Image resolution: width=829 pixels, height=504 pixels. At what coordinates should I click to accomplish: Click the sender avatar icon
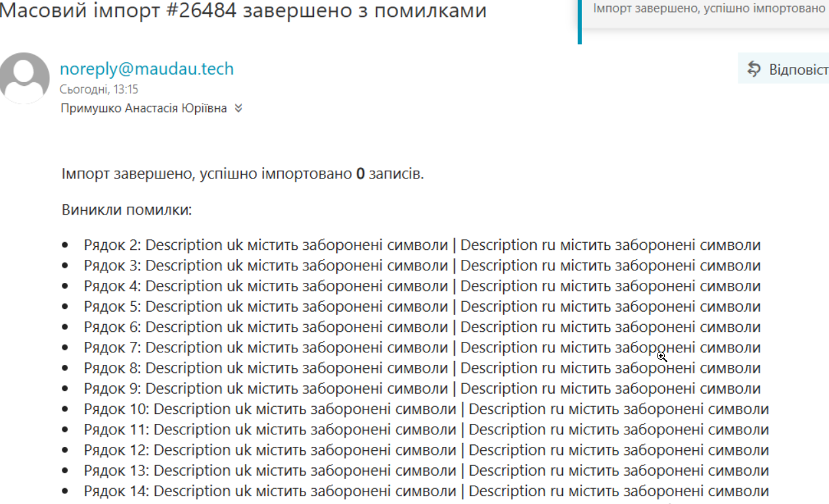(25, 77)
